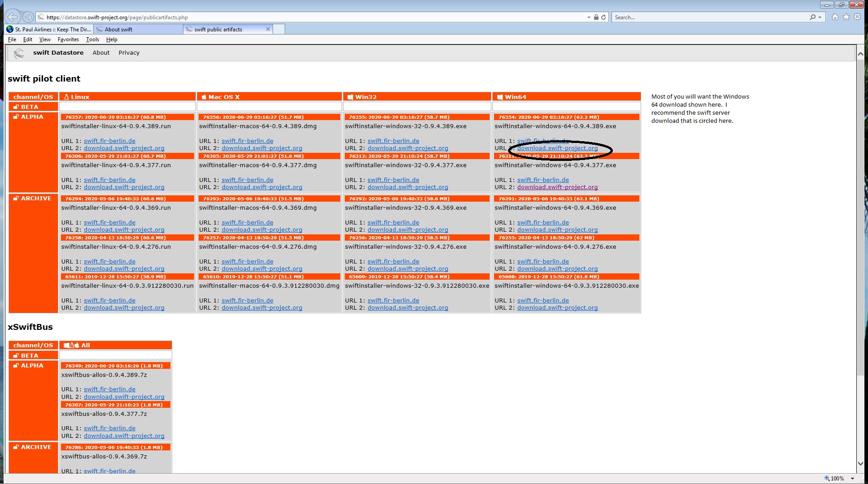
Task: Click swift.fir-berlin.de link for linux-64-0.9.4.276.run
Action: pos(109,261)
